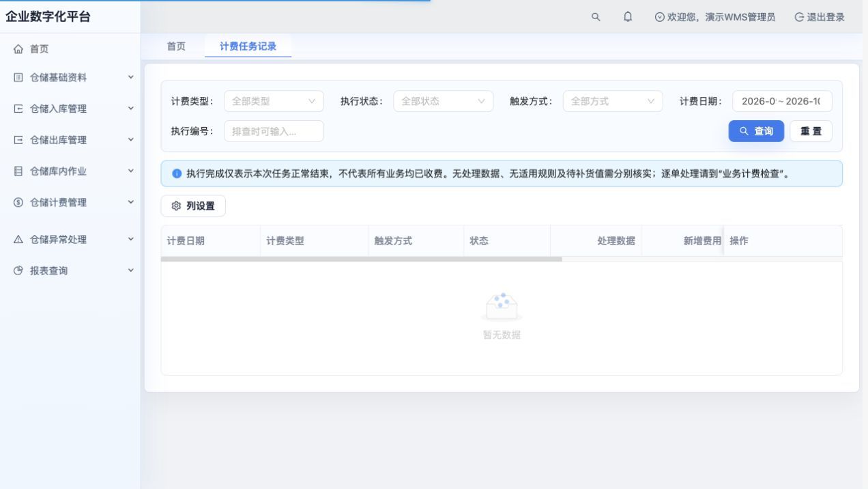Open 仓储异常处理 sidebar menu item

[x=70, y=240]
